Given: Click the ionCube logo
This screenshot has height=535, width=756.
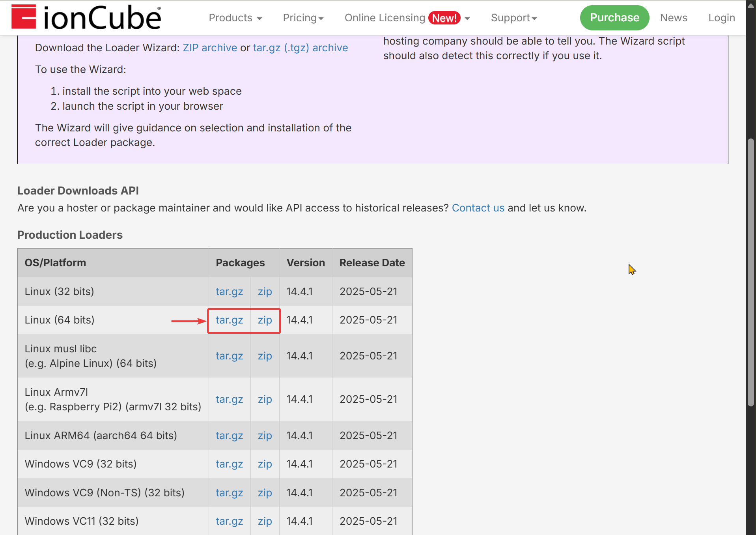Looking at the screenshot, I should point(86,17).
